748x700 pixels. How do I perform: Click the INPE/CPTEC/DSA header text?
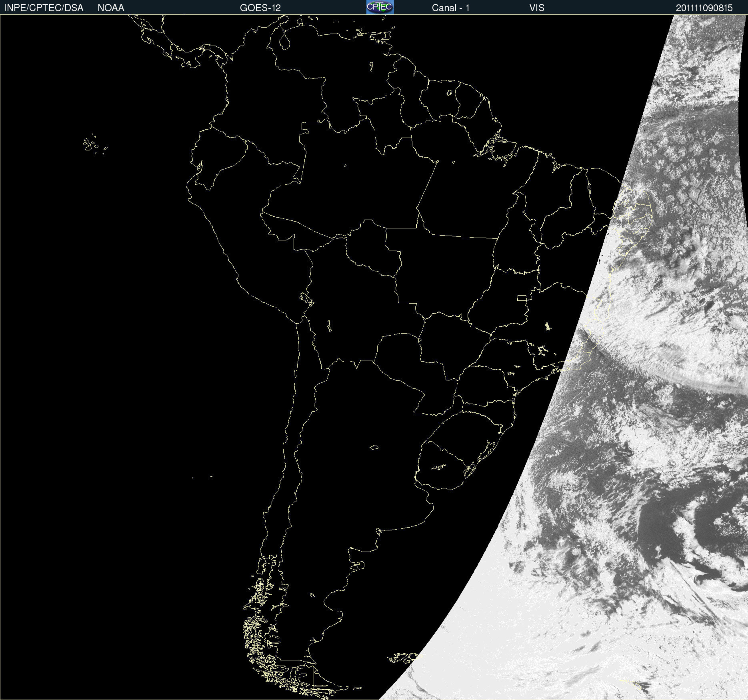pyautogui.click(x=44, y=8)
